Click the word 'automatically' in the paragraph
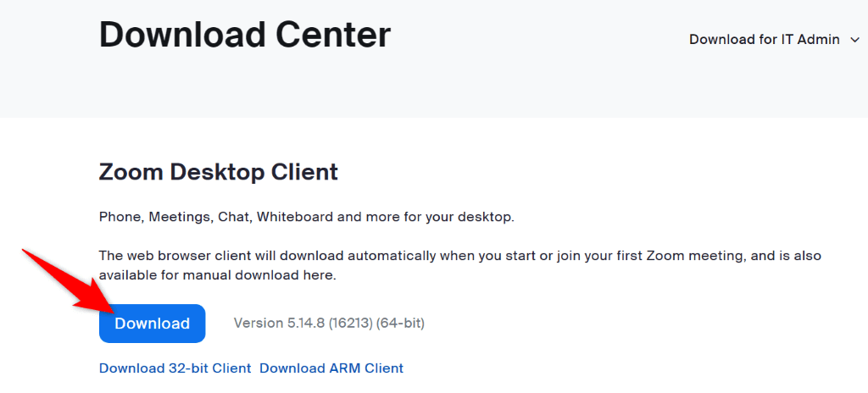Viewport: 868px width, 393px height. tap(431, 255)
